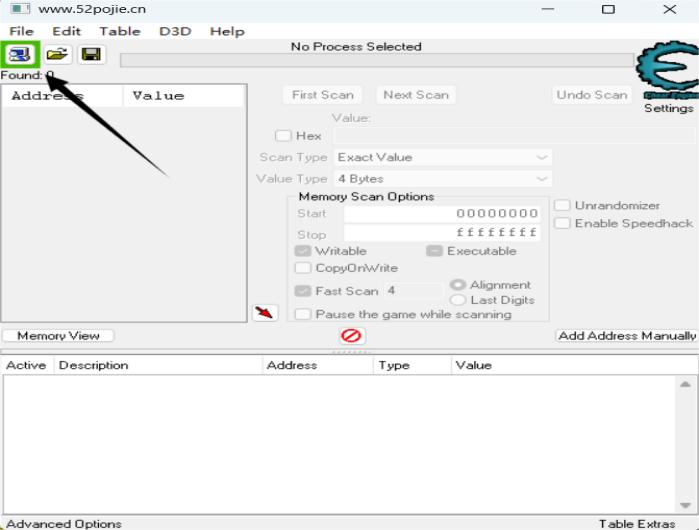Click the red clear list icon
The height and width of the screenshot is (530, 699).
(x=352, y=336)
